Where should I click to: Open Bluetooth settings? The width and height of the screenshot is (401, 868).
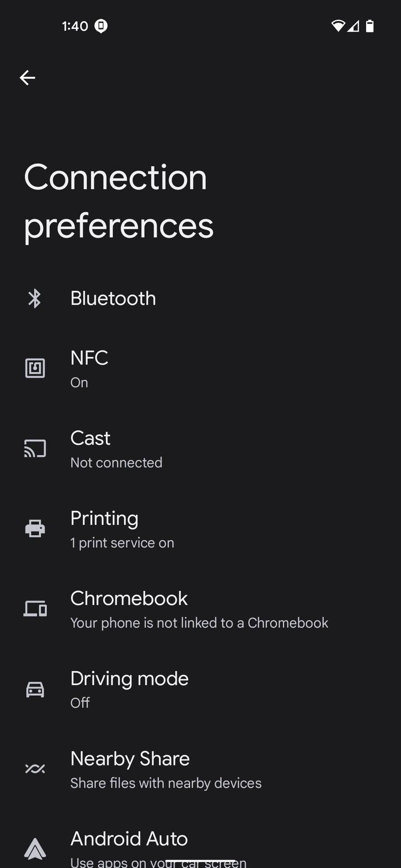(113, 298)
